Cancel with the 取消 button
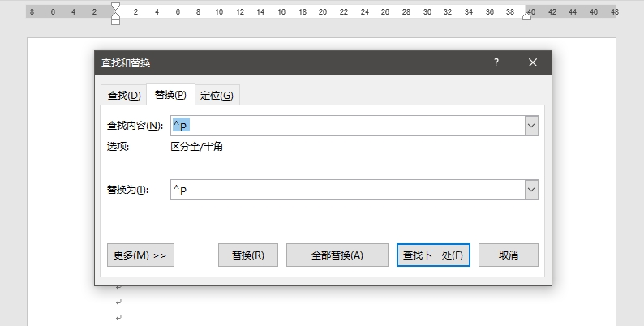 click(509, 255)
